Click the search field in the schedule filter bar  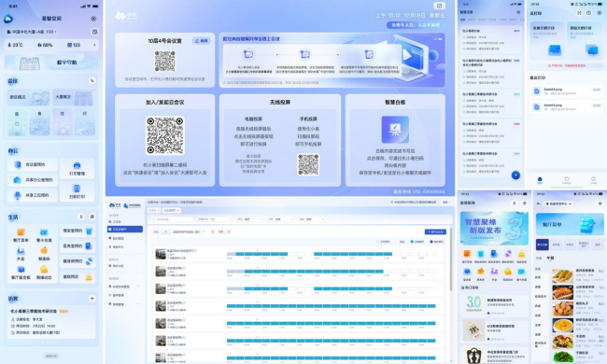(x=172, y=219)
